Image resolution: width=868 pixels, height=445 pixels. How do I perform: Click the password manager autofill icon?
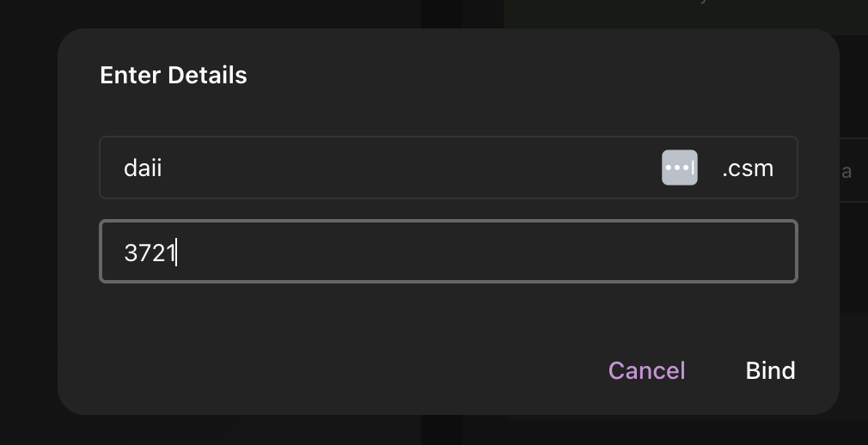679,168
